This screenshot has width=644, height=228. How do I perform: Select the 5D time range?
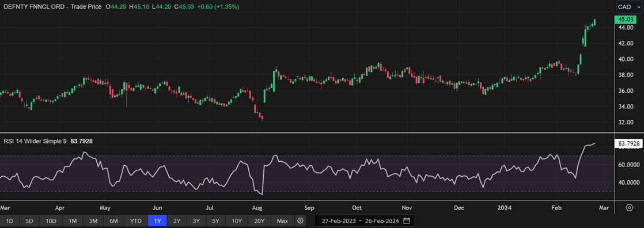pos(29,221)
